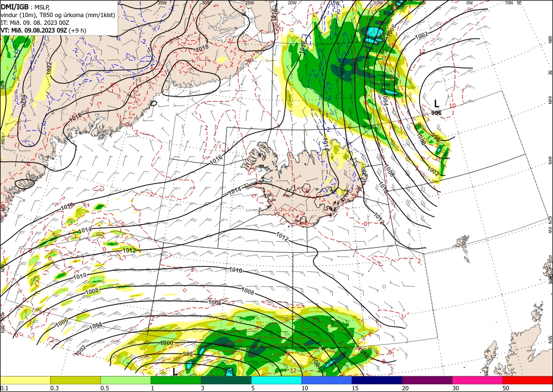Click the '1016' isobar label northwest of Iceland

coord(216,159)
